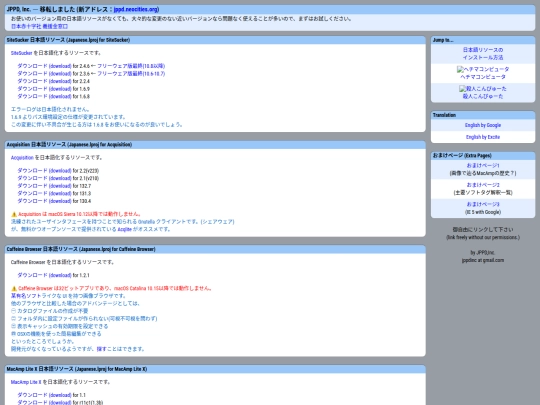This screenshot has height=405, width=540.
Task: Click the ヘチマコンピュータ banner image
Action: coord(483,69)
